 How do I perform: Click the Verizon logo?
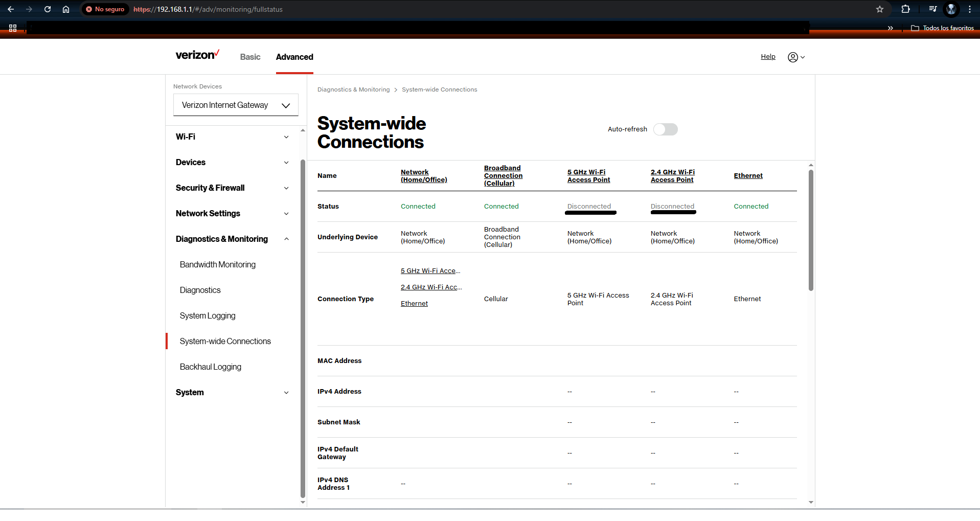click(x=197, y=55)
